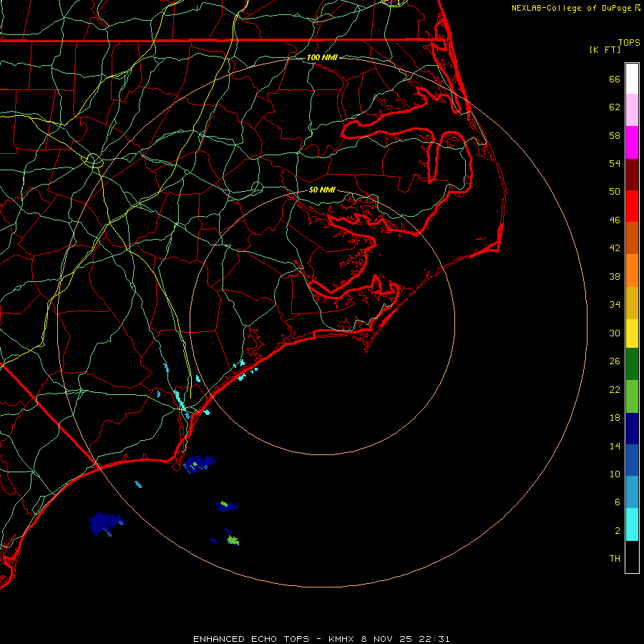Click the light blue 6 kft swatch
Screen dimensions: 644x644
[632, 492]
